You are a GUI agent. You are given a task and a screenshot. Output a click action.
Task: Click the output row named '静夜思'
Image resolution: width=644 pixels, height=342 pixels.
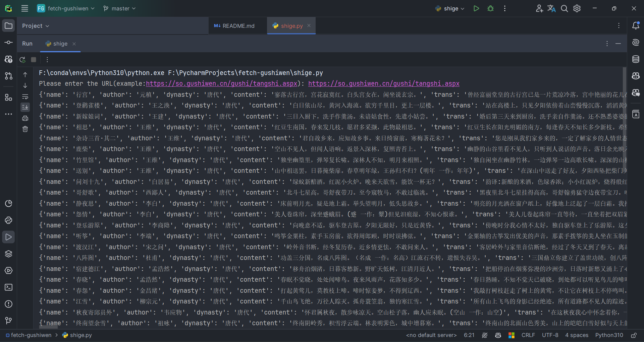(333, 203)
